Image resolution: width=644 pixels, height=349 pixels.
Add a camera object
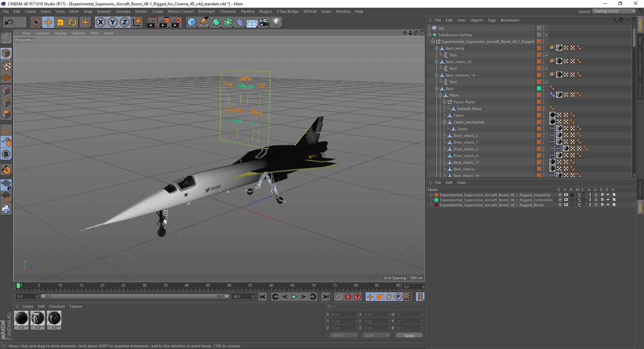pyautogui.click(x=264, y=22)
